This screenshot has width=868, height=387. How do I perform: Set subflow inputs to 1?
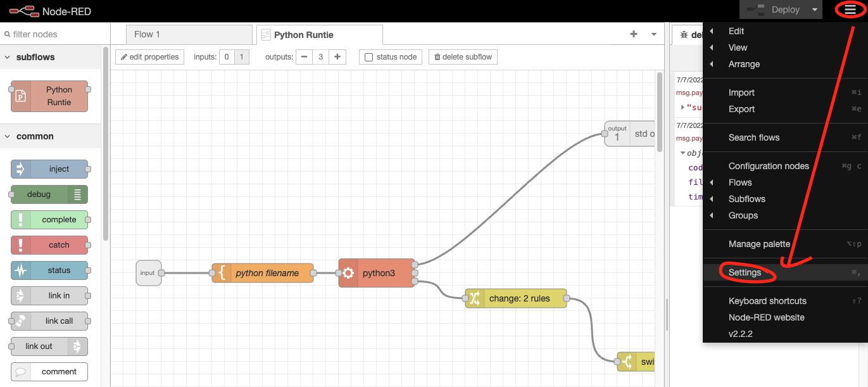[x=242, y=57]
